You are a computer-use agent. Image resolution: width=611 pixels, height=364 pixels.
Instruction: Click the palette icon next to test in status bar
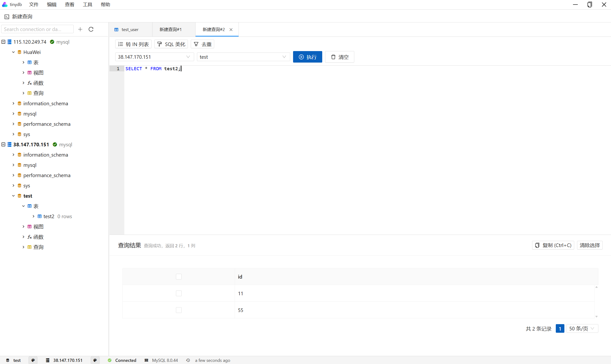click(x=33, y=360)
